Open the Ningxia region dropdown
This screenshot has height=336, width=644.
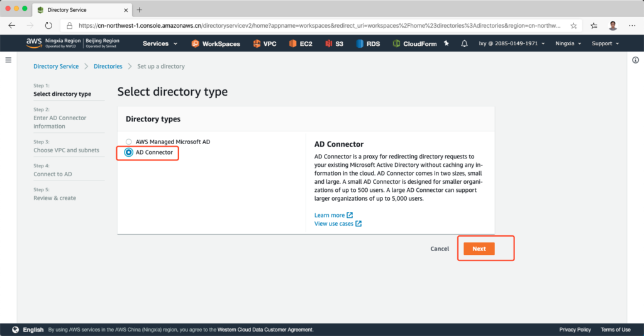(568, 43)
